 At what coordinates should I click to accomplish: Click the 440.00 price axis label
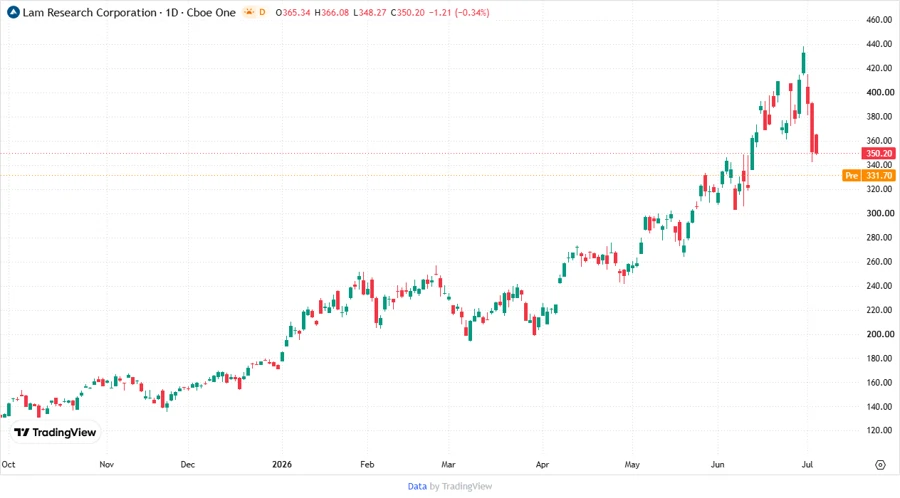(x=879, y=44)
